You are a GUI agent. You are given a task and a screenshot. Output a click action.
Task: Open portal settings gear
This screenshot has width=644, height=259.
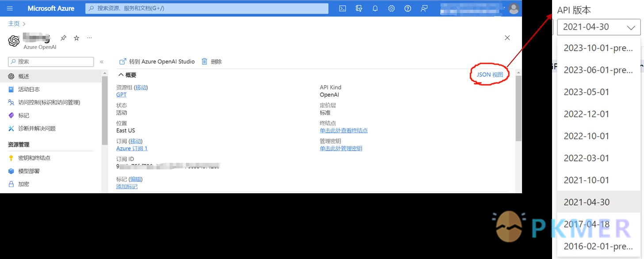(392, 8)
